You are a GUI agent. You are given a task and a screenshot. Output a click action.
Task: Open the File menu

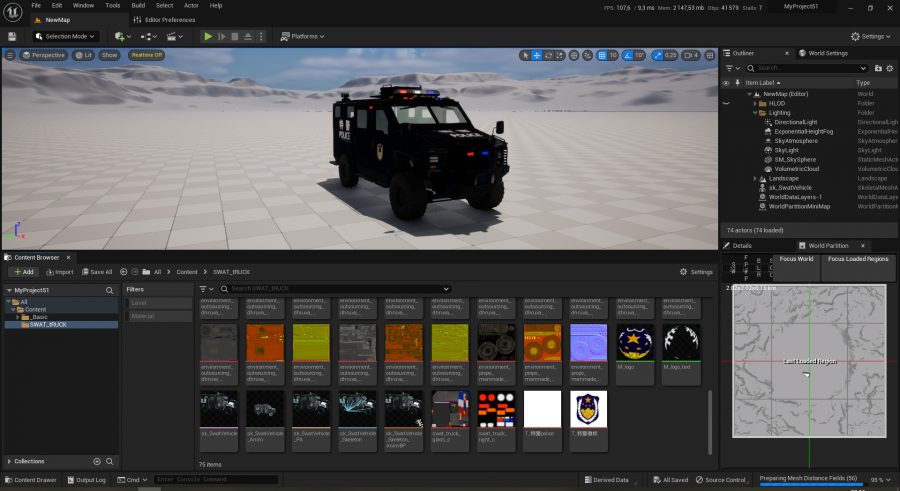[x=36, y=5]
